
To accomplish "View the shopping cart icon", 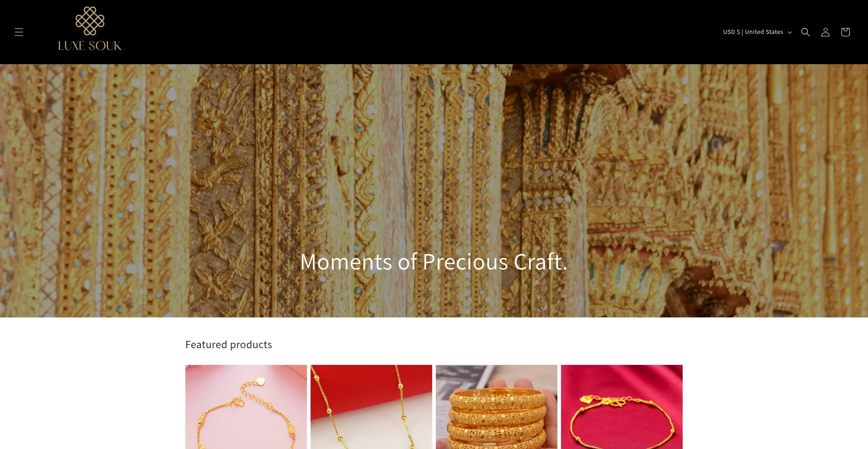I will point(845,32).
